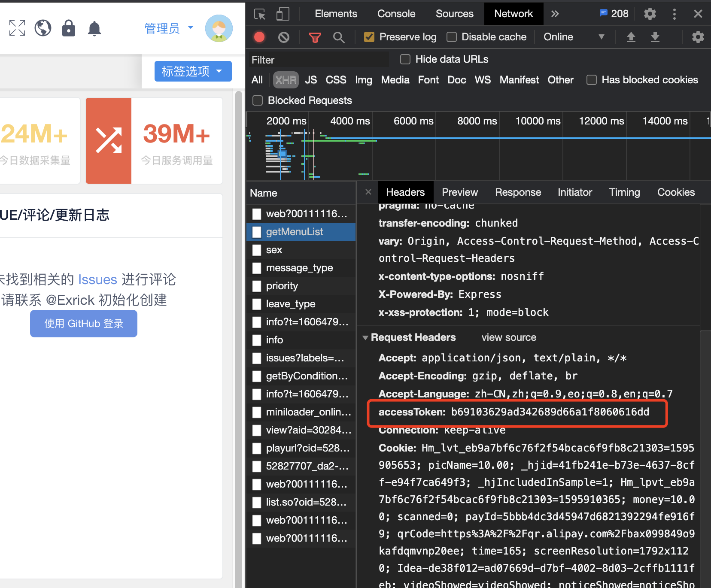Switch to the Console tab
The height and width of the screenshot is (588, 711).
tap(396, 14)
